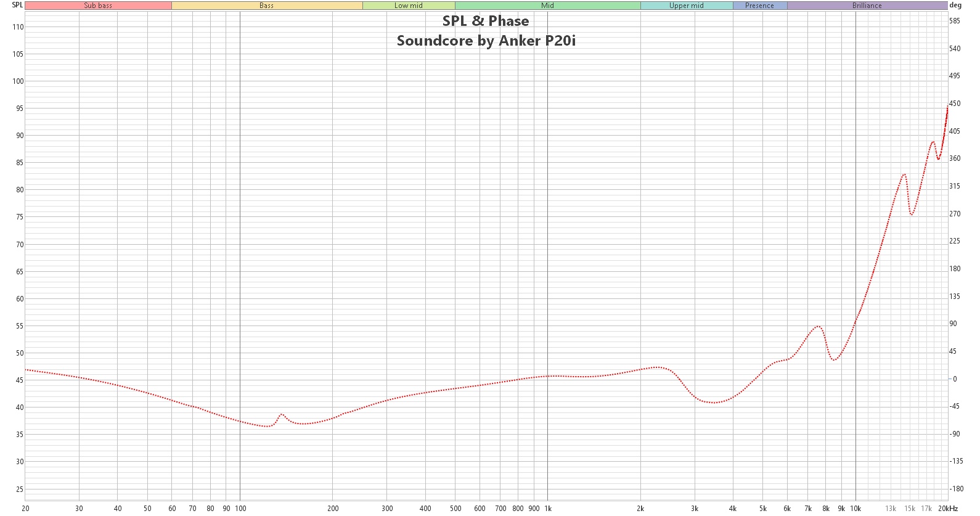Select the 450 value on phase axis
980x516 pixels.
pos(955,104)
